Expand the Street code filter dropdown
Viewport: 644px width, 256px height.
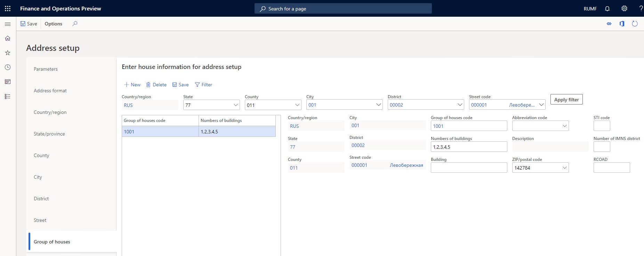point(541,105)
